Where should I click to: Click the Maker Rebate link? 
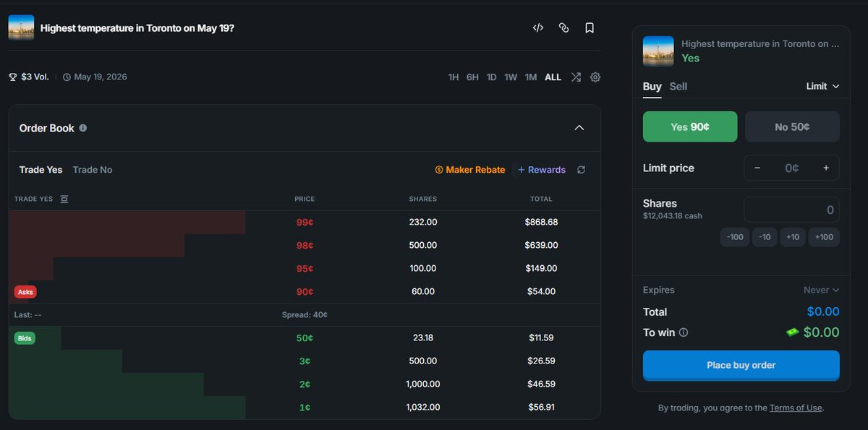[470, 170]
